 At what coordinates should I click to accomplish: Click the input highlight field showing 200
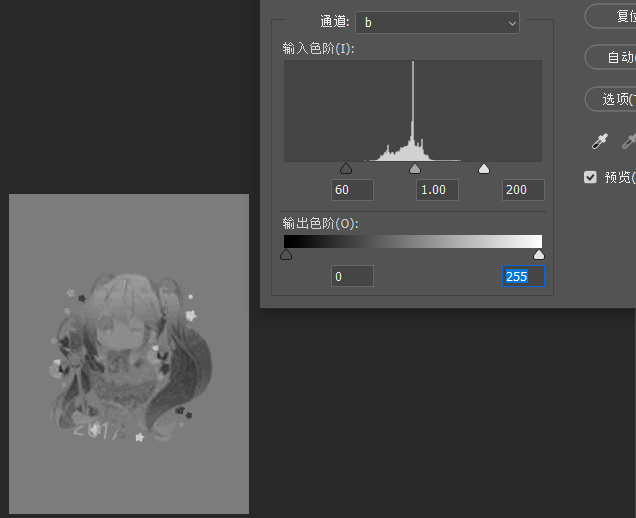tap(523, 190)
